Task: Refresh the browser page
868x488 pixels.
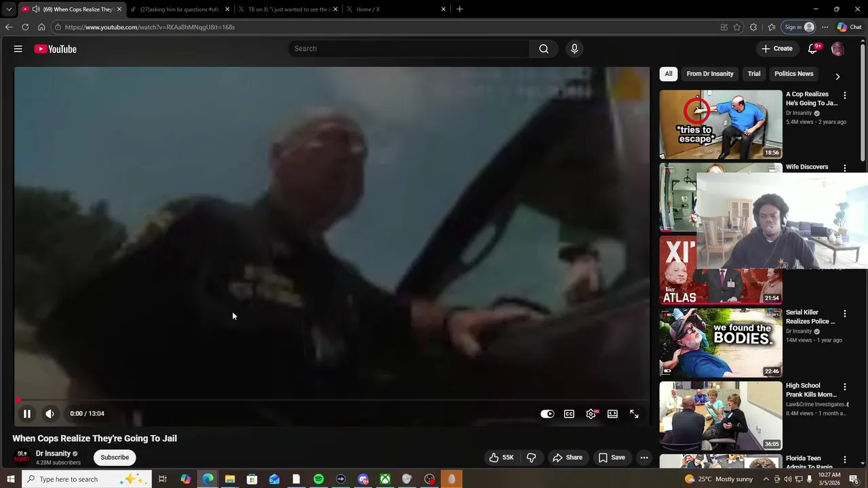Action: tap(25, 27)
